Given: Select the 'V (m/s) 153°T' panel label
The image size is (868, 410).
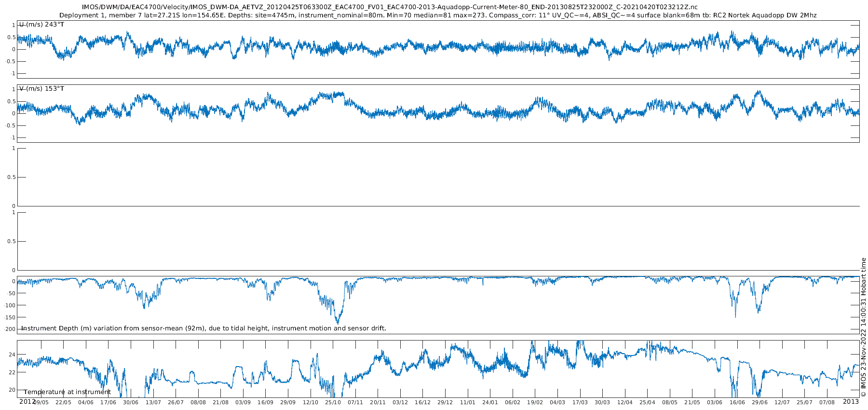Looking at the screenshot, I should click(42, 89).
